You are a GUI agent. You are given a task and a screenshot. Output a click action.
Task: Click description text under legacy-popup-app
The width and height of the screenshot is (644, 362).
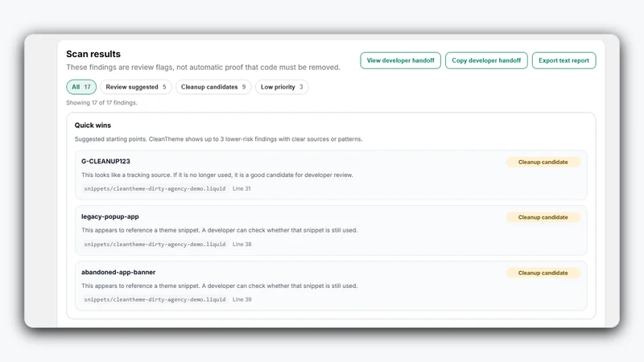tap(219, 230)
